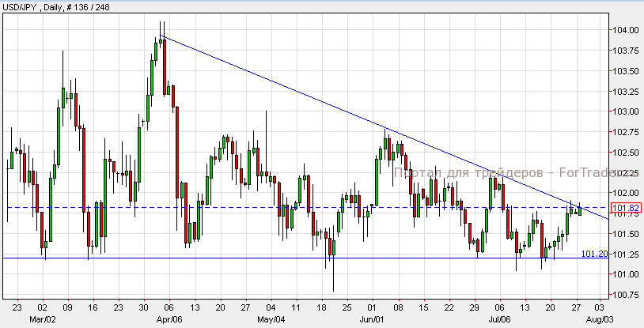
Task: Click the 102.75 price axis label
Action: click(x=627, y=132)
